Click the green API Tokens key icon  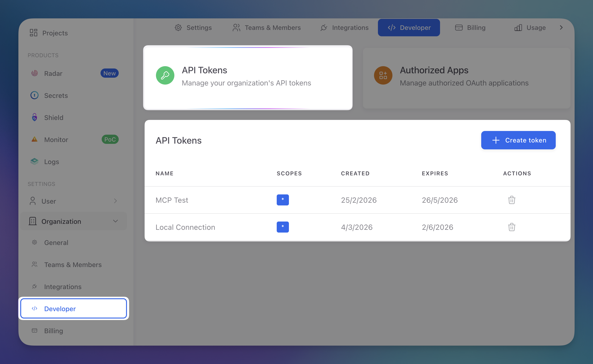pos(165,75)
